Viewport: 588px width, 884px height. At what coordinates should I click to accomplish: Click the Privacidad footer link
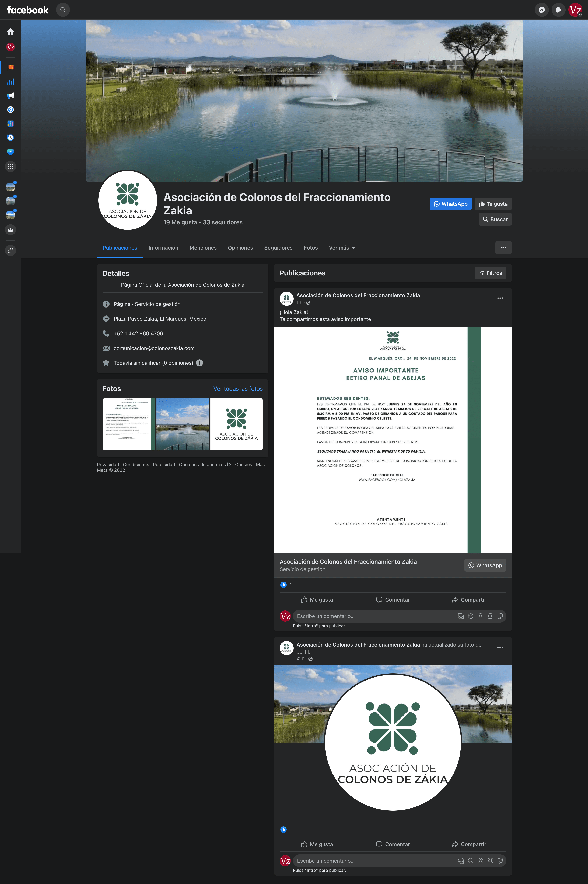(x=108, y=465)
